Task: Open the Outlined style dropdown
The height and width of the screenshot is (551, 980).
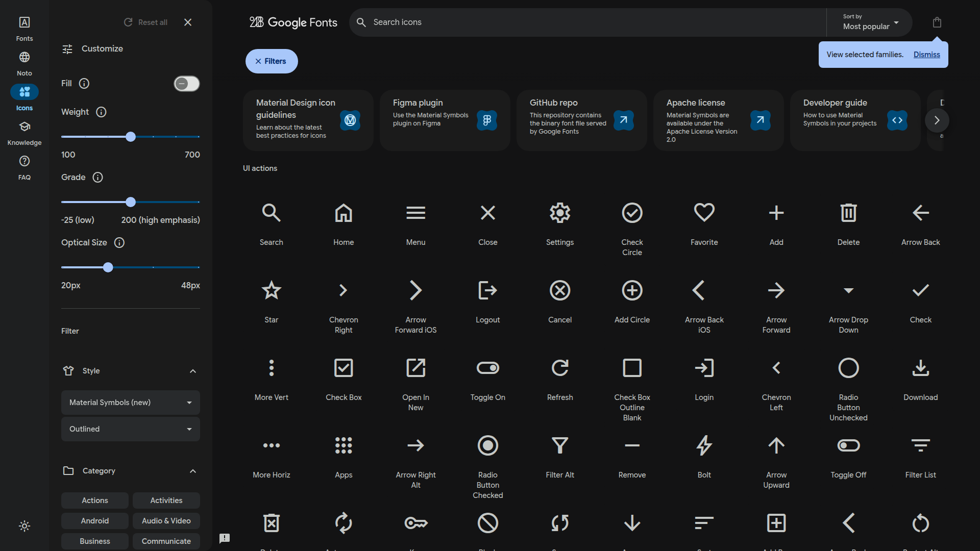Action: [x=131, y=429]
